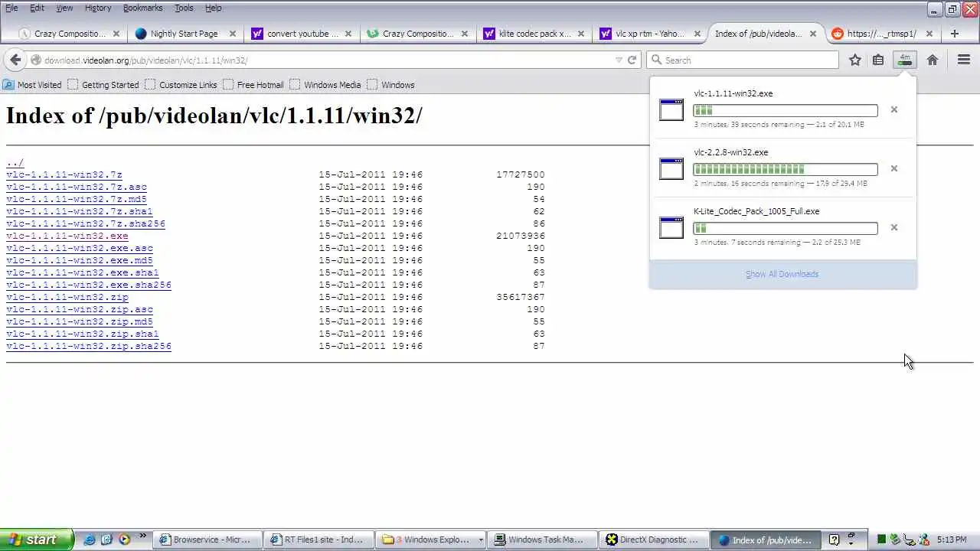Viewport: 980px width, 551px height.
Task: Open the Edit menu
Action: (37, 8)
